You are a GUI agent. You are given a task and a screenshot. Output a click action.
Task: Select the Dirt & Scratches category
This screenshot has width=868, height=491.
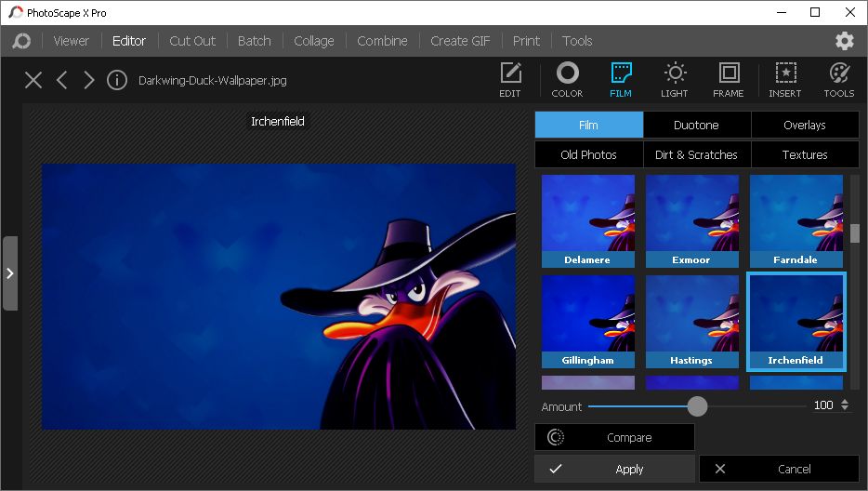(696, 154)
